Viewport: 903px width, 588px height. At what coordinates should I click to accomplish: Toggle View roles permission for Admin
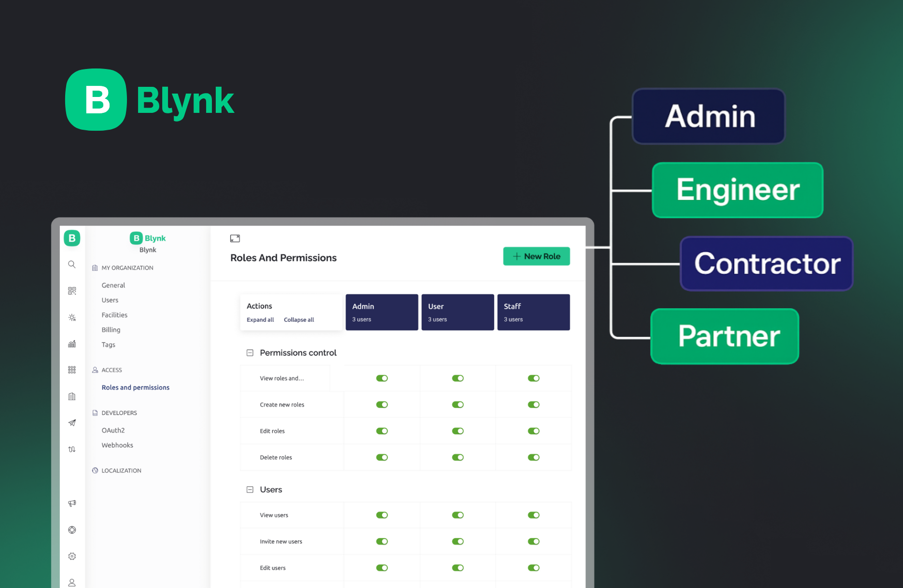382,378
